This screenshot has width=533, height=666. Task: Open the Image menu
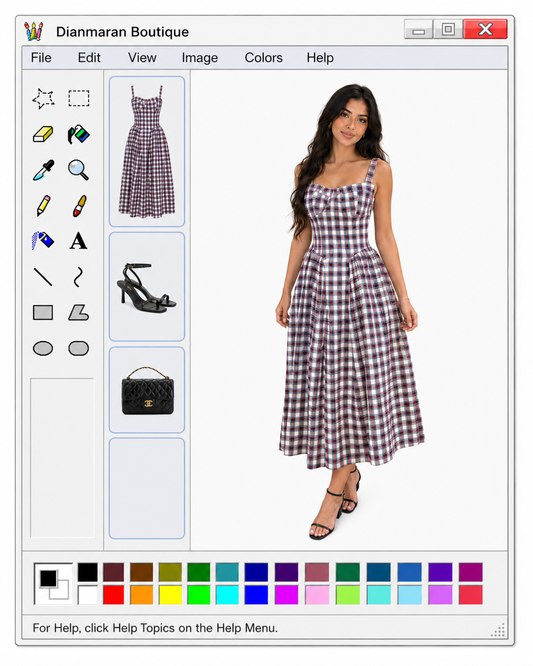click(x=200, y=58)
